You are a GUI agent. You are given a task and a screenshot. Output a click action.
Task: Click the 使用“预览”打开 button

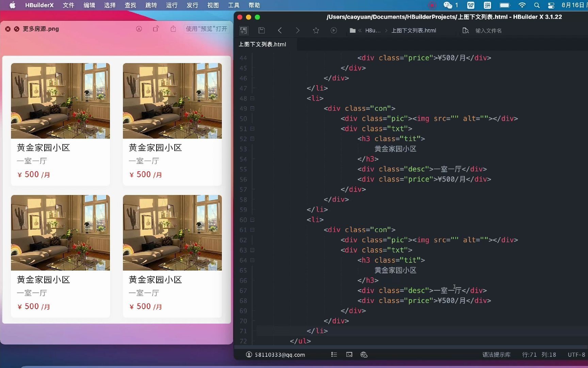206,29
